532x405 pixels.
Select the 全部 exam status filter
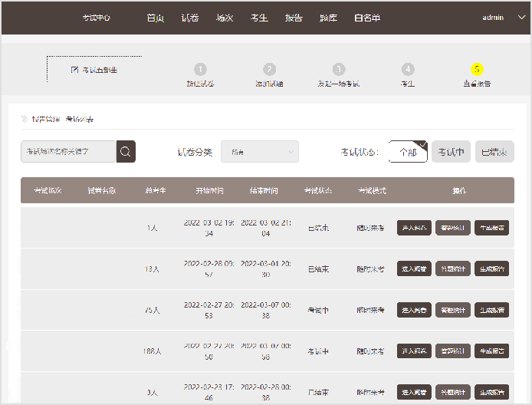click(408, 152)
